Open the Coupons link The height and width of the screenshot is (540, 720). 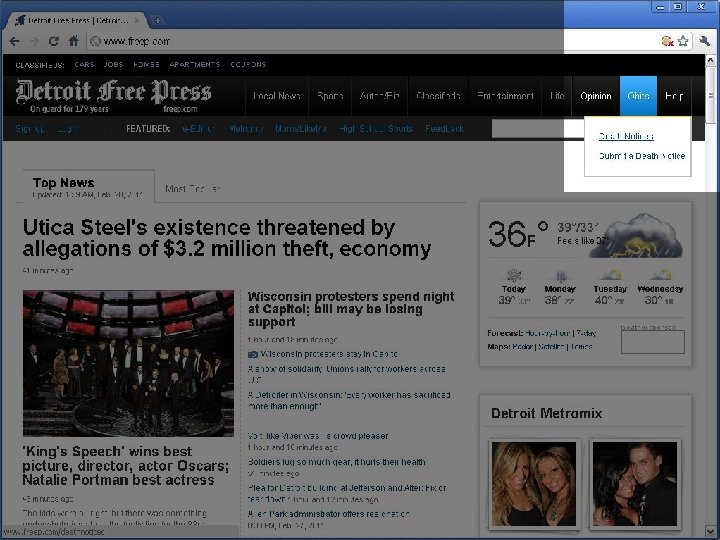click(248, 65)
